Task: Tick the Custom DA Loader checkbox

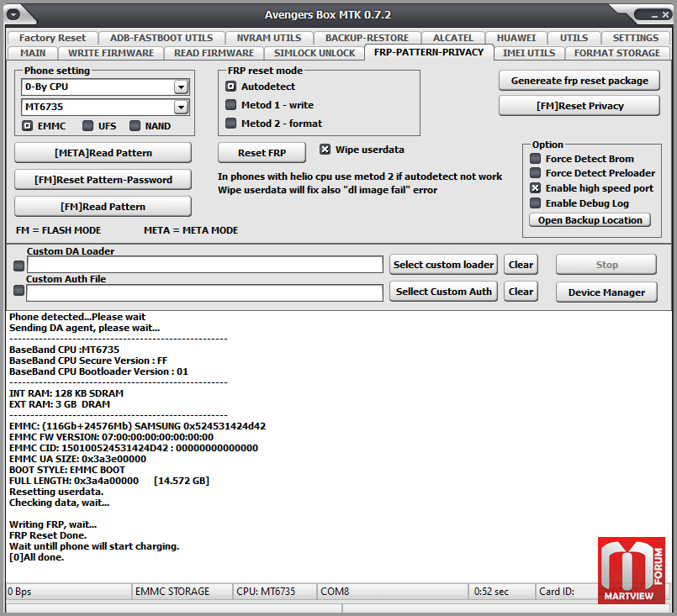Action: (x=19, y=266)
